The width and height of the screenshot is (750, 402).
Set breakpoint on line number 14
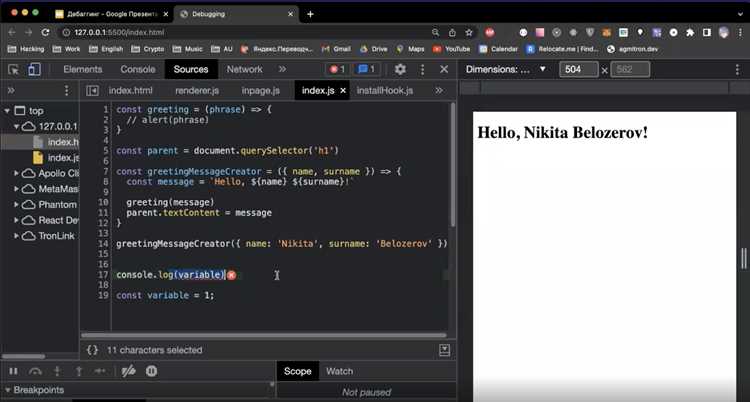(103, 244)
